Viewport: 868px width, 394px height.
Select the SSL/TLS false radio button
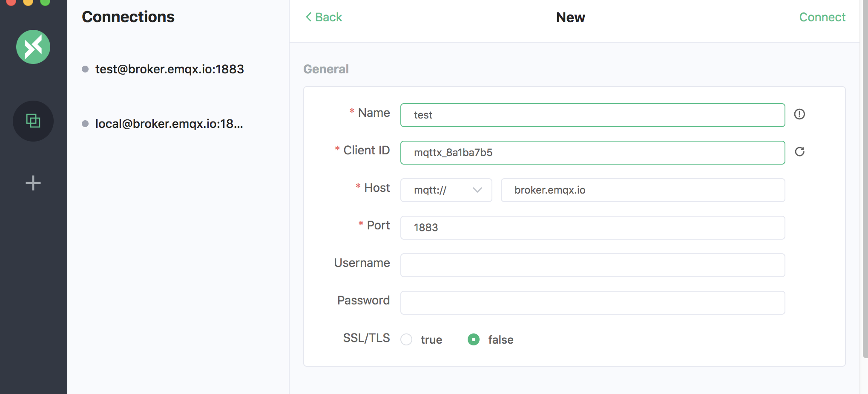474,339
